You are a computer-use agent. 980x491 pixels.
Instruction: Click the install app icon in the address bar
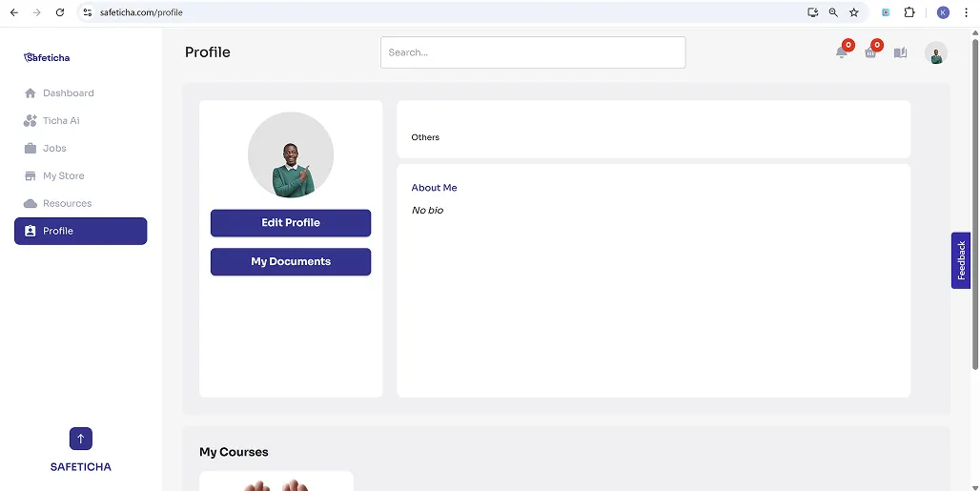pos(812,12)
